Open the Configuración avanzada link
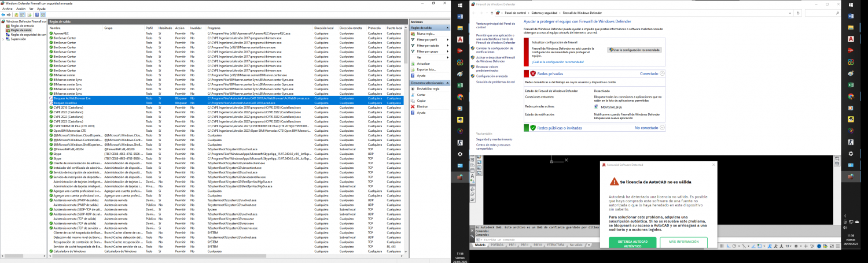This screenshot has height=263, width=868. [492, 76]
